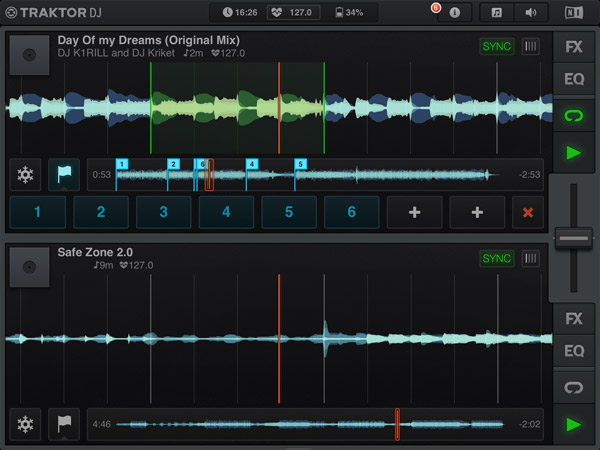This screenshot has width=600, height=450.
Task: Tap bottom deck key 9m label
Action: [104, 265]
